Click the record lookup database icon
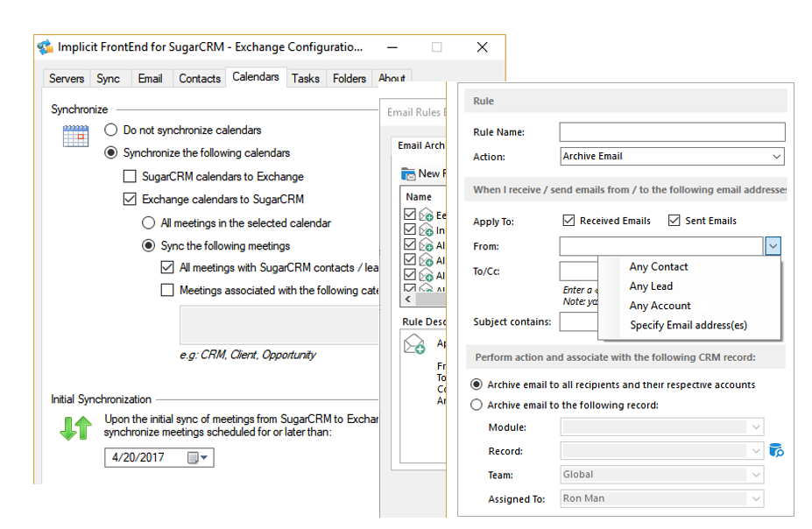 [x=776, y=450]
